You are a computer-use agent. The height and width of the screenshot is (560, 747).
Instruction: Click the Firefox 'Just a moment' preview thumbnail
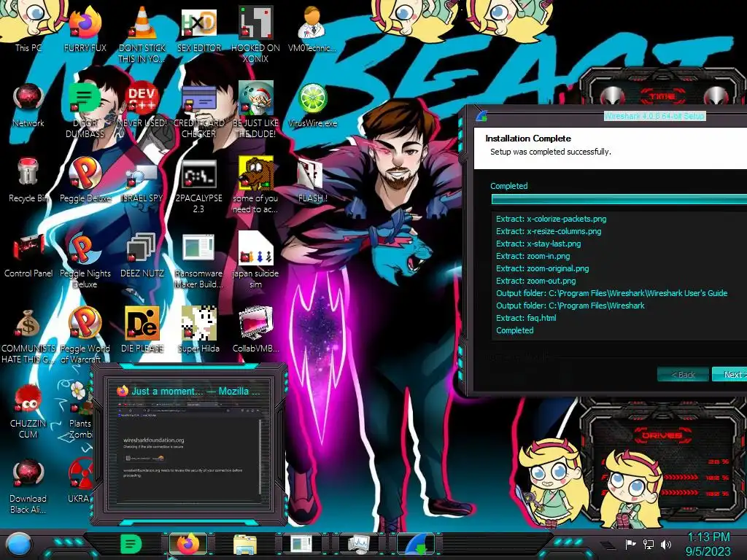(x=189, y=446)
